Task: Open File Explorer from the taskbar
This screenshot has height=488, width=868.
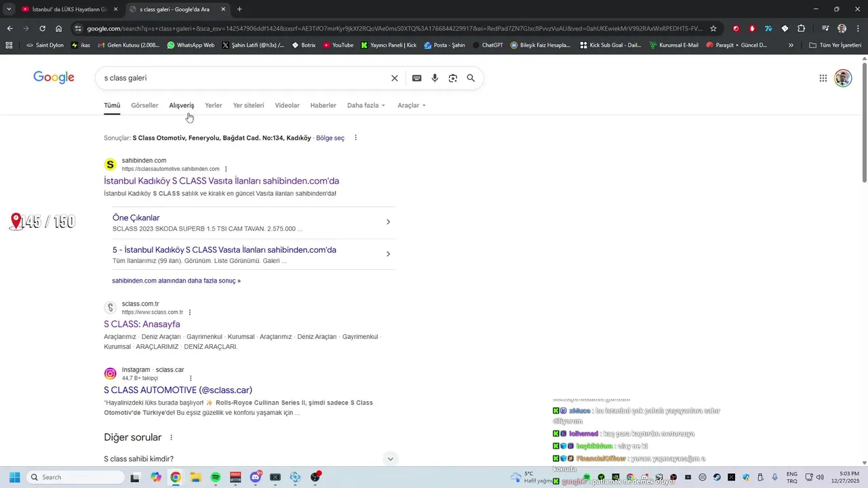Action: click(195, 477)
